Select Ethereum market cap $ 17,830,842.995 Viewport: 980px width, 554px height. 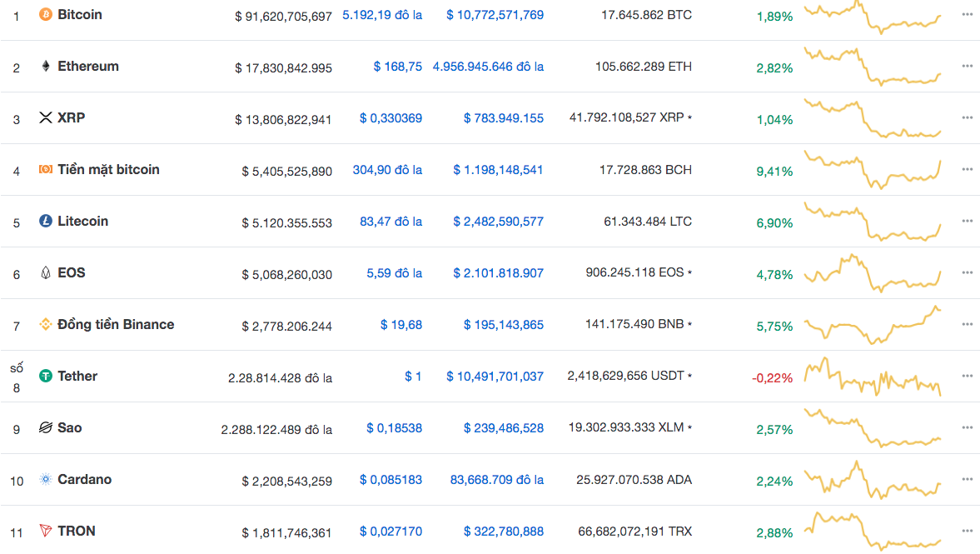coord(283,67)
